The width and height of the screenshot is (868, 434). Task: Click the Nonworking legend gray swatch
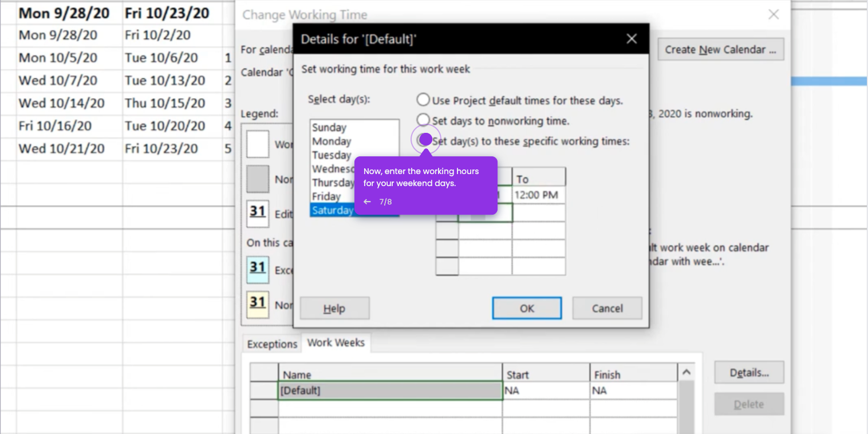coord(258,179)
